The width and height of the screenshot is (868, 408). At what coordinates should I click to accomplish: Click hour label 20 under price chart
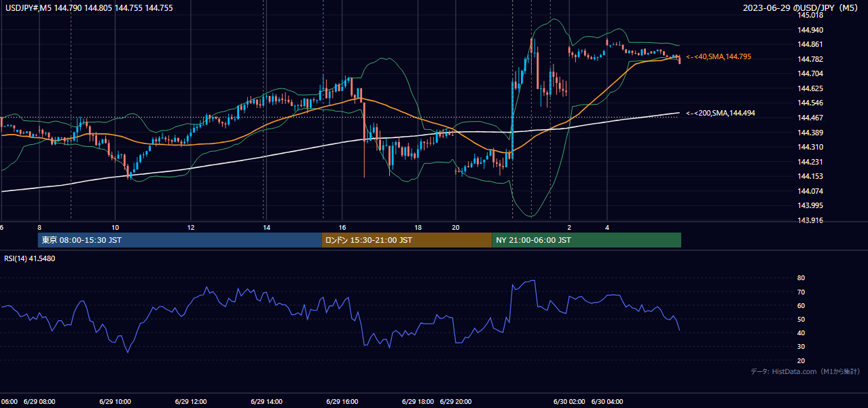[456, 227]
